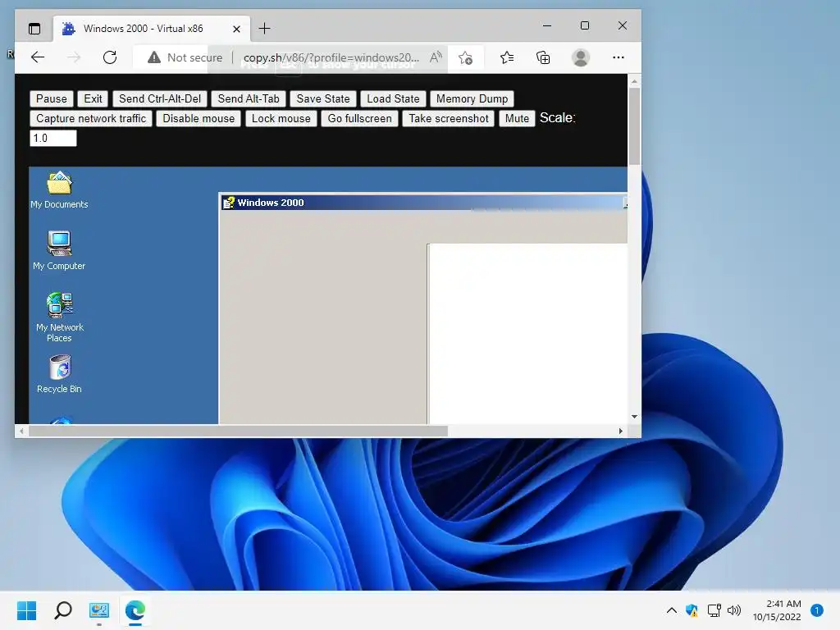Screen dimensions: 840x630
Task: Start capturing network traffic
Action: (91, 118)
